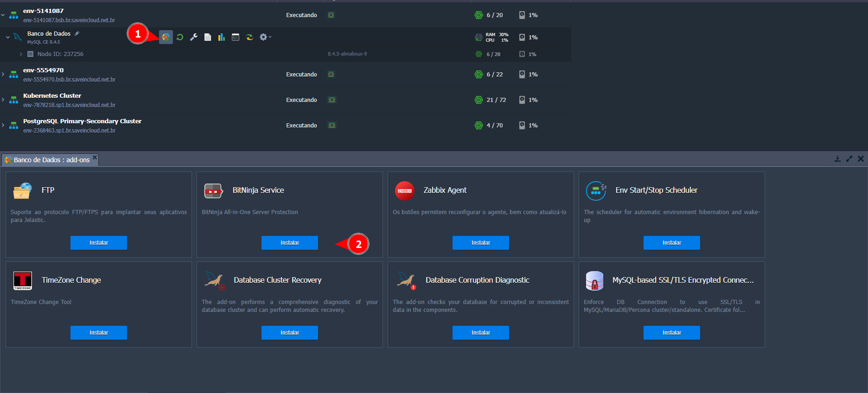868x393 pixels.
Task: Expand the Kubernetes Cluster environment
Action: click(3, 100)
